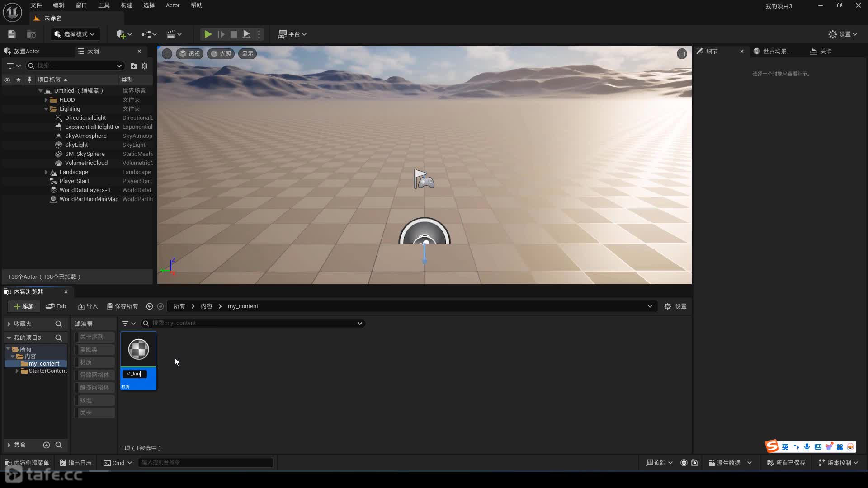This screenshot has width=868, height=488.
Task: Open the 设置 dropdown in the main toolbar
Action: 843,34
